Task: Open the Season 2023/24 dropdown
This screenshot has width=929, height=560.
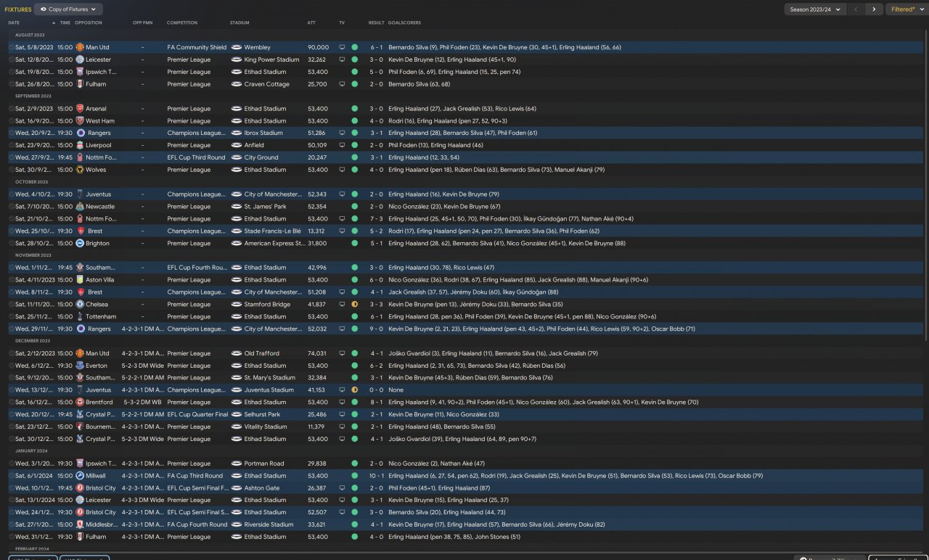Action: point(815,9)
